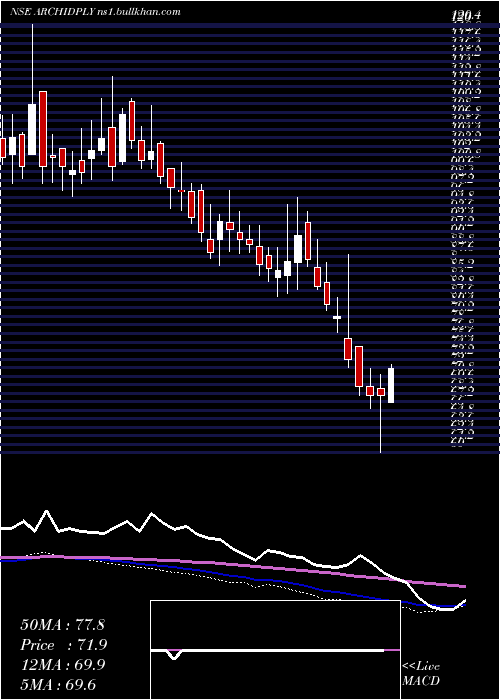Click the dip in the MACD inset panel
500x700 pixels.
174,655
